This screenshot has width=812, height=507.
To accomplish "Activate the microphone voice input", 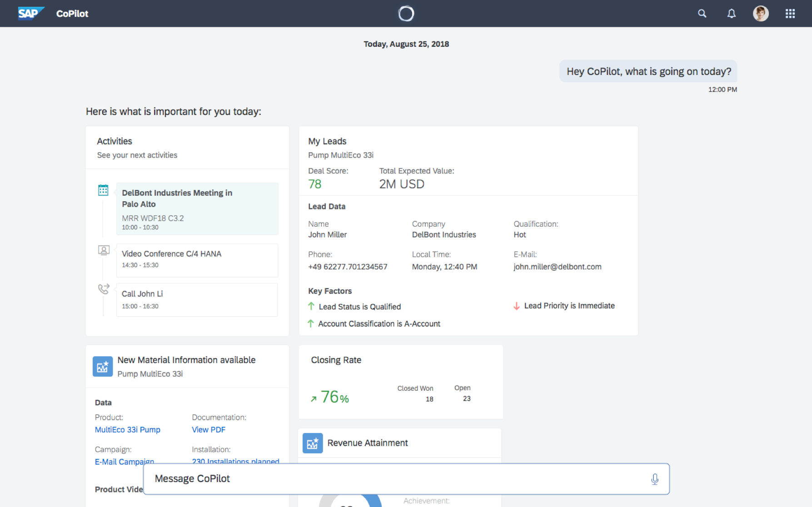I will tap(654, 479).
